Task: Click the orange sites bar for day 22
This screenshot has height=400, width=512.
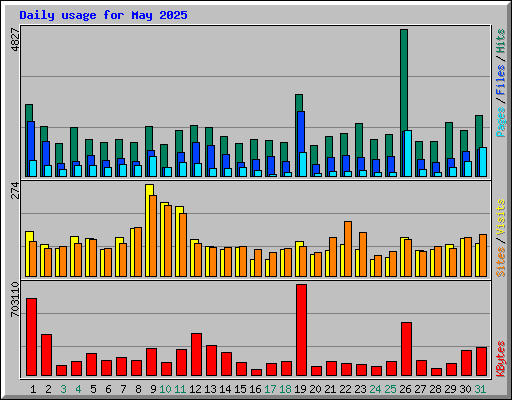Action: 348,249
